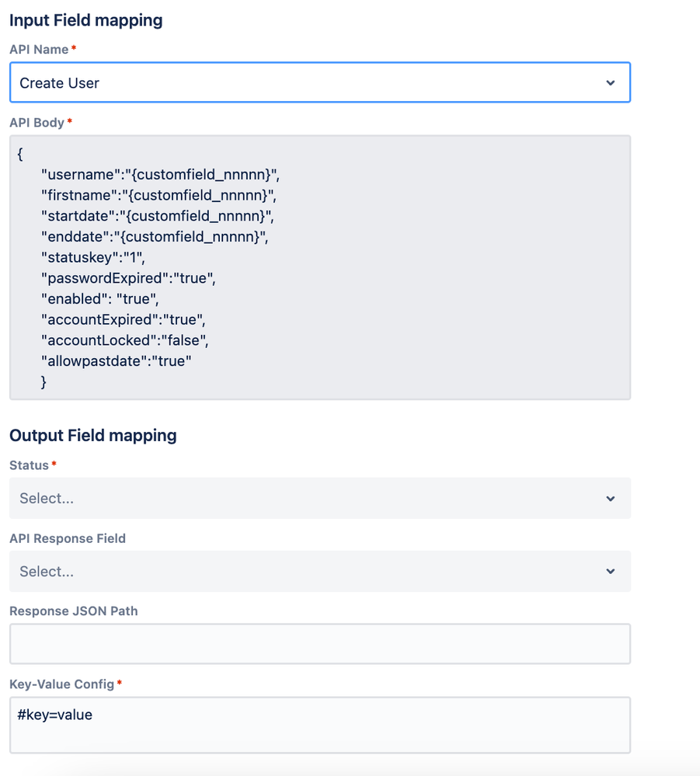
Task: Select the "enddate" line in API Body
Action: click(154, 235)
